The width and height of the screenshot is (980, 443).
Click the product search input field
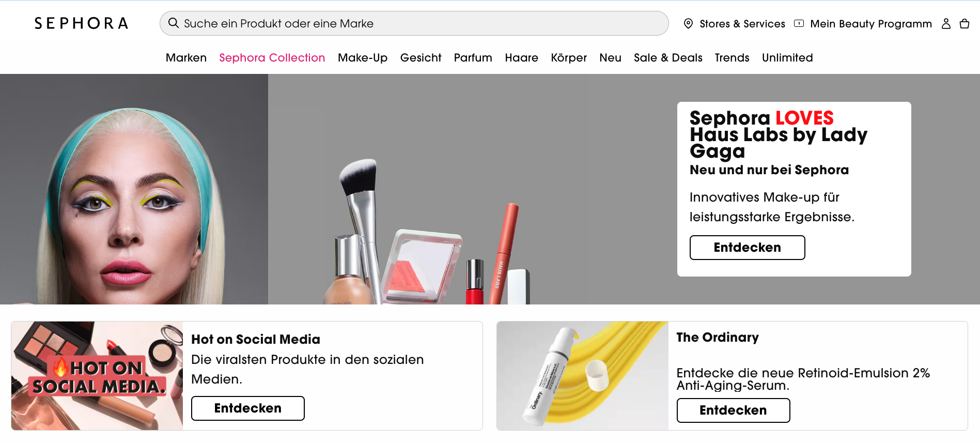coord(413,23)
